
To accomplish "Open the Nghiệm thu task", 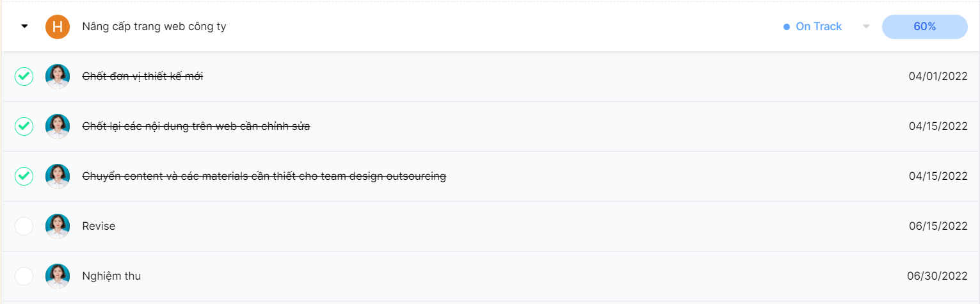I will coord(111,276).
